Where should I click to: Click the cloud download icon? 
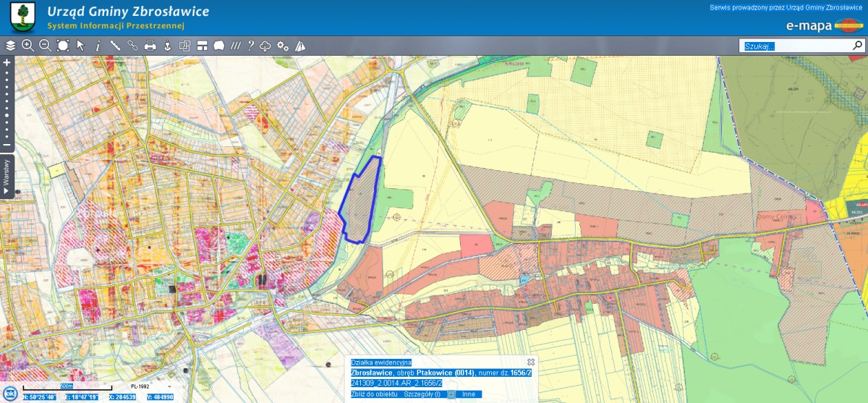(265, 46)
